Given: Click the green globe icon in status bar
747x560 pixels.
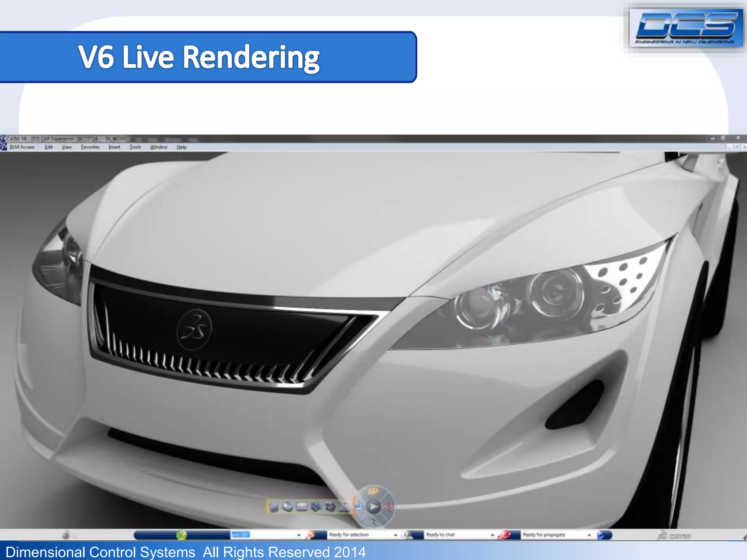Looking at the screenshot, I should [181, 535].
